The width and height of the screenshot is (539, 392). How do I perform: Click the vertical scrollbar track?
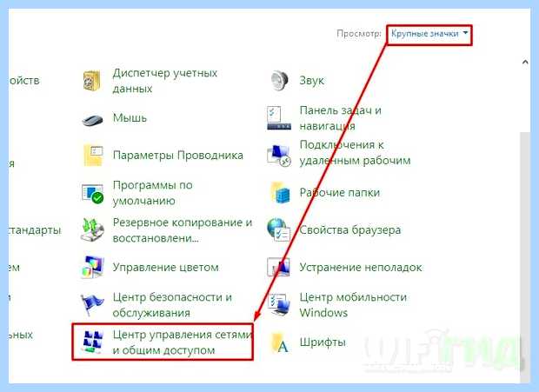[525, 257]
